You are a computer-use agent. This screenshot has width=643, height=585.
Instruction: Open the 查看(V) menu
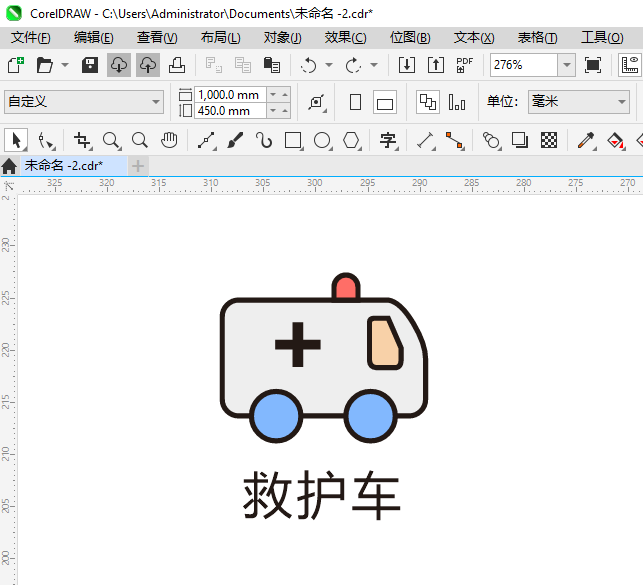point(157,38)
